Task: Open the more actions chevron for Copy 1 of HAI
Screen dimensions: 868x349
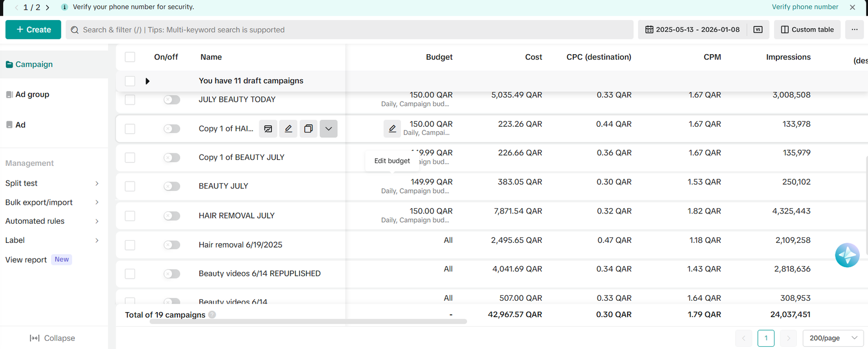Action: pos(328,128)
